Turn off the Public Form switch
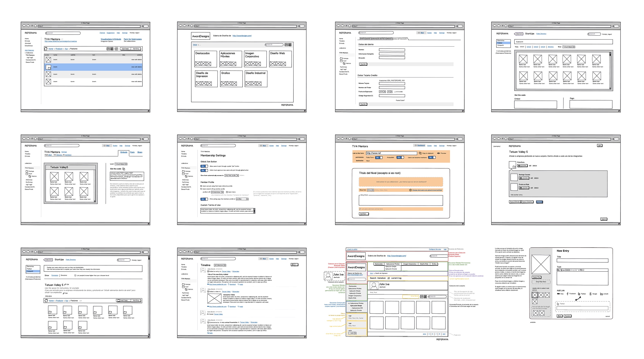 379,157
